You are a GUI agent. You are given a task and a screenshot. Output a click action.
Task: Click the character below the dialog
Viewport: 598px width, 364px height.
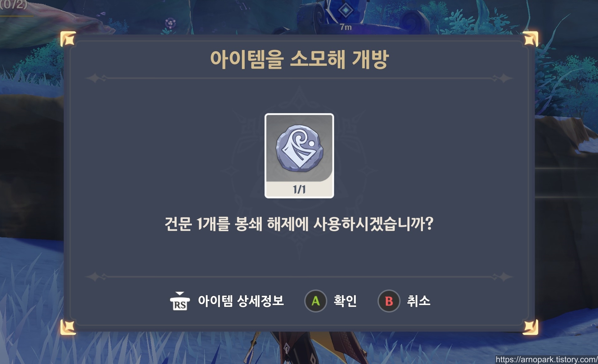point(298,348)
